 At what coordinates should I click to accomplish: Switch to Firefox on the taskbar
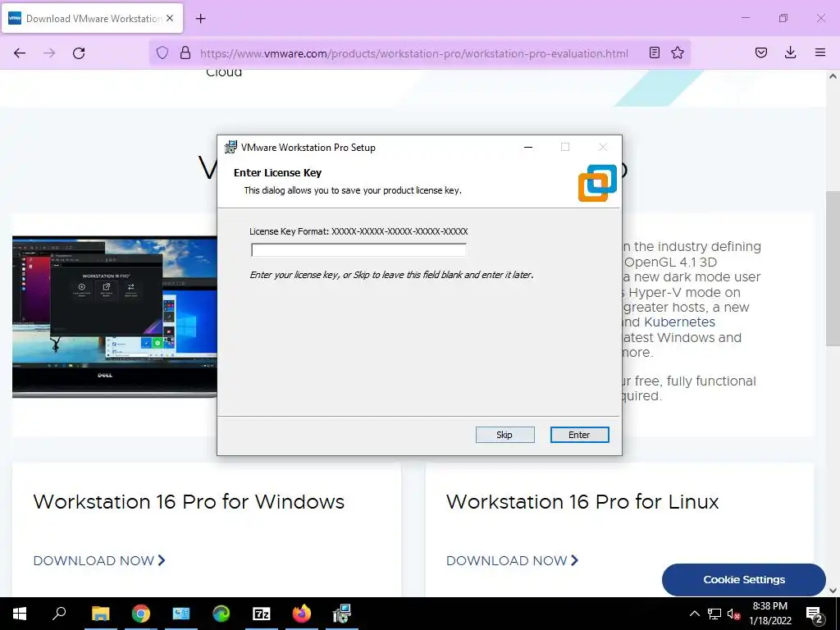(301, 614)
